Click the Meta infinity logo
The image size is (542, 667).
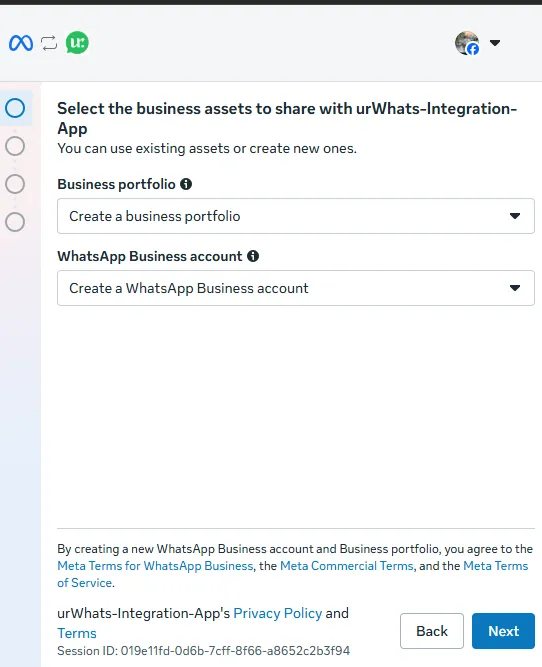point(21,43)
